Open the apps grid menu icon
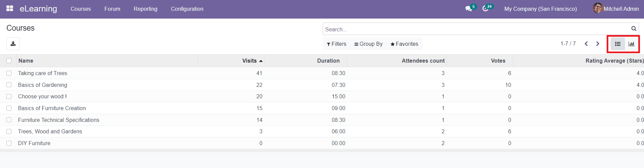Screen dimensions: 644x168 click(x=10, y=8)
